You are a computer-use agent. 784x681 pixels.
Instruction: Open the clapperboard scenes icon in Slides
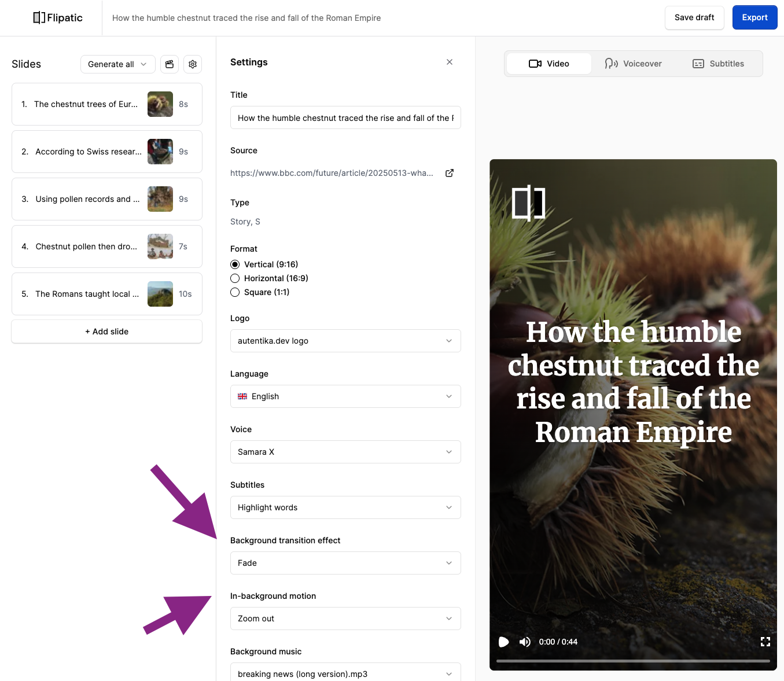pos(170,64)
